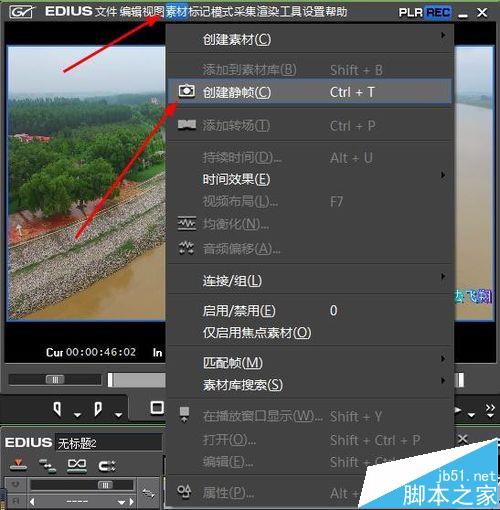Adjust the shuttle slider under preview
Viewport: 500px width, 510px height.
55,379
